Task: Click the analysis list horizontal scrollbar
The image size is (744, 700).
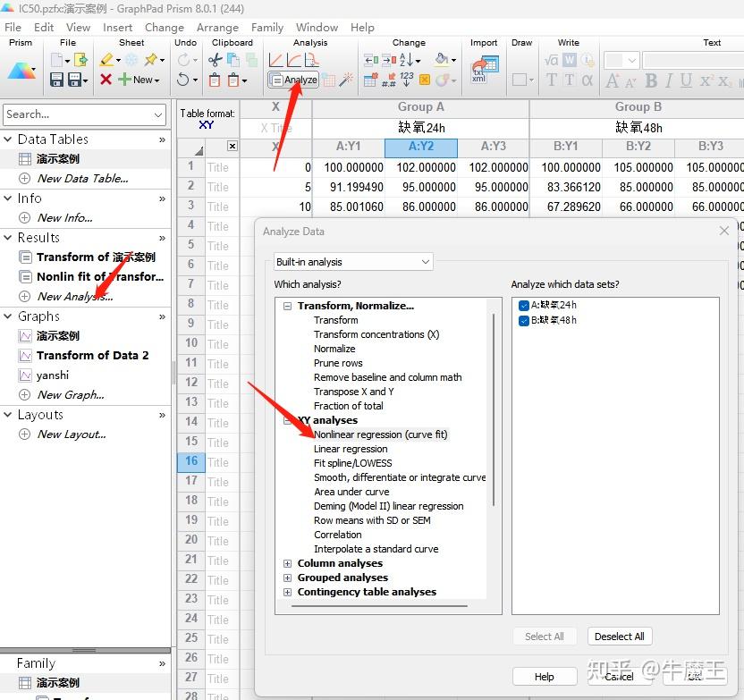Action: (x=379, y=605)
